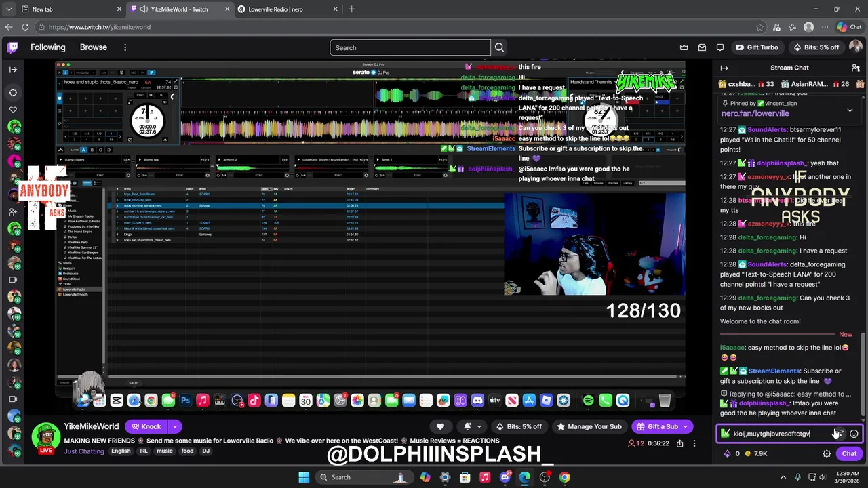Click the Twitch home logo icon
Screen dimensions: 868x488
point(13,47)
